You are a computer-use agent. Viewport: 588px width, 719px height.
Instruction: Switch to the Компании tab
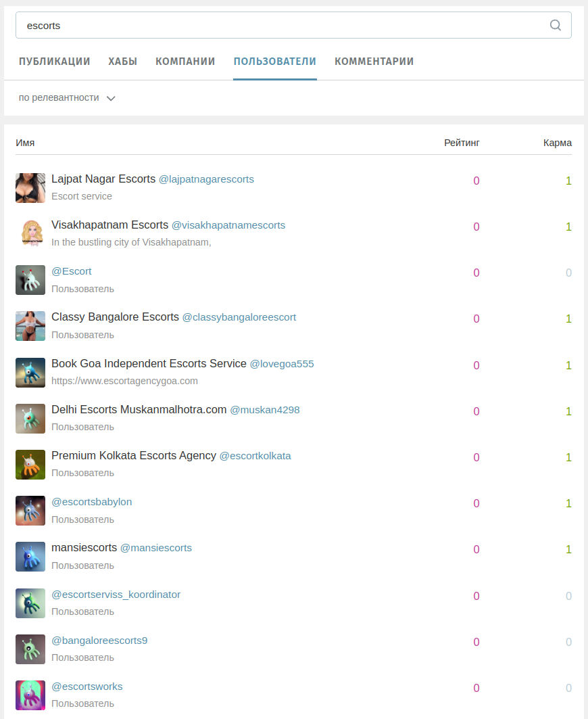(185, 62)
